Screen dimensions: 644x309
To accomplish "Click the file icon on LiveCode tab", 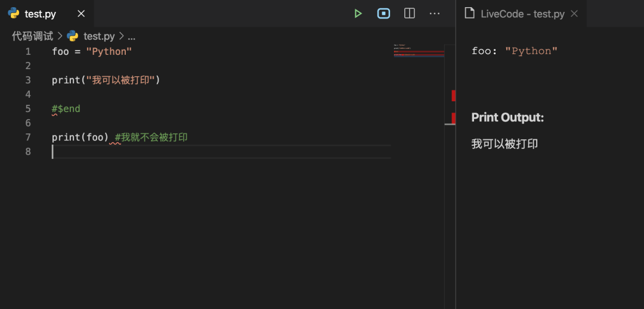I will pyautogui.click(x=470, y=14).
